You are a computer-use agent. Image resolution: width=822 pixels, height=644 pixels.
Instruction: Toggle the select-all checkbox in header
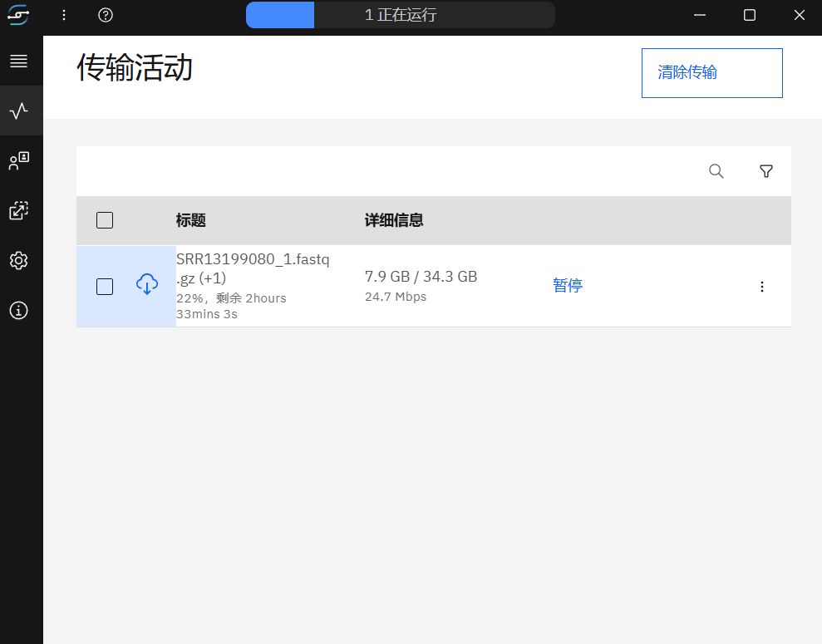tap(105, 220)
